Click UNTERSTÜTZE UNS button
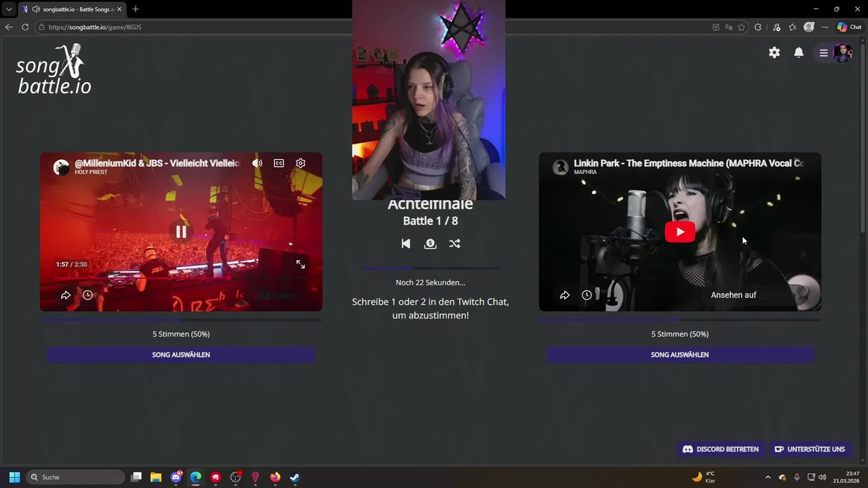Screen dimensions: 868x488 point(810,449)
